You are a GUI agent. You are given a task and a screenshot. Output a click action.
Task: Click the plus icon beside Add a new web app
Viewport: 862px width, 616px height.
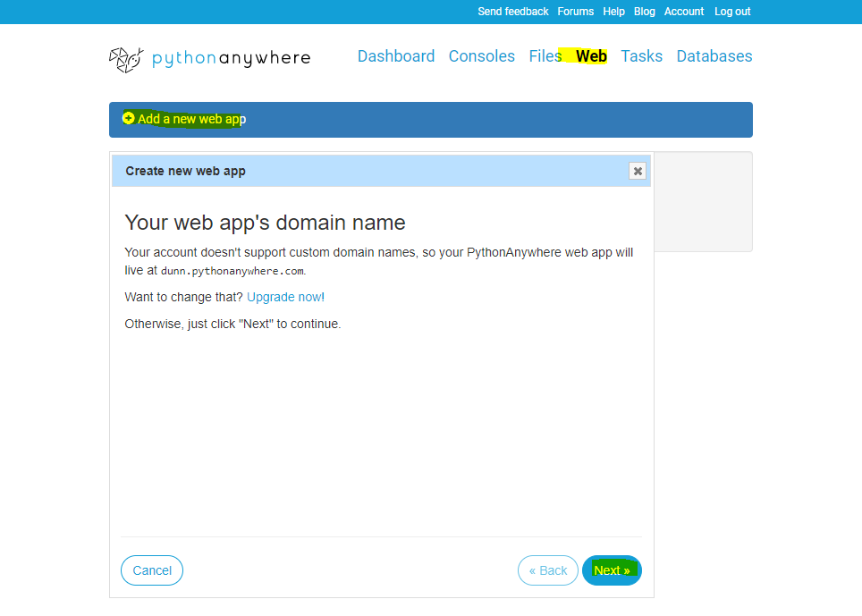[x=129, y=118]
